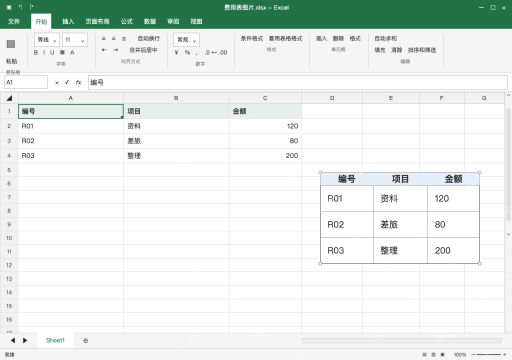Open the number format dropdown (常规)
The height and width of the screenshot is (360, 512).
(186, 40)
